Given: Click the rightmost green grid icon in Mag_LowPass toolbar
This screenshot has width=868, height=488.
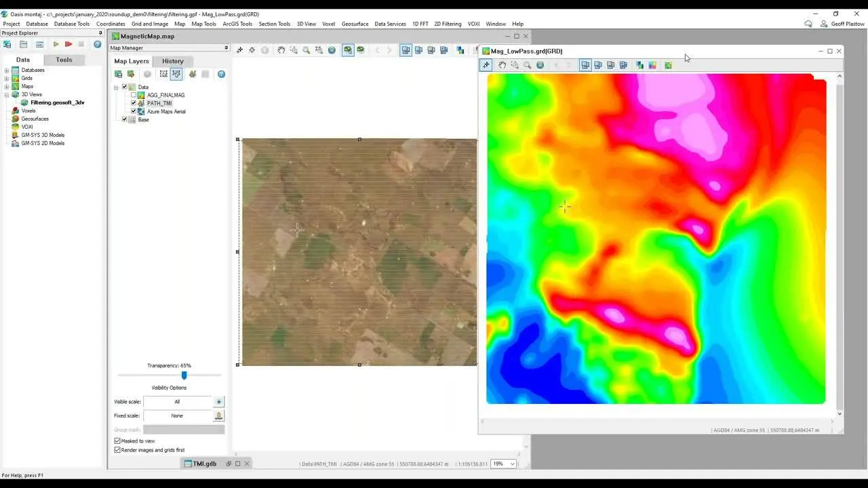Looking at the screenshot, I should (668, 65).
